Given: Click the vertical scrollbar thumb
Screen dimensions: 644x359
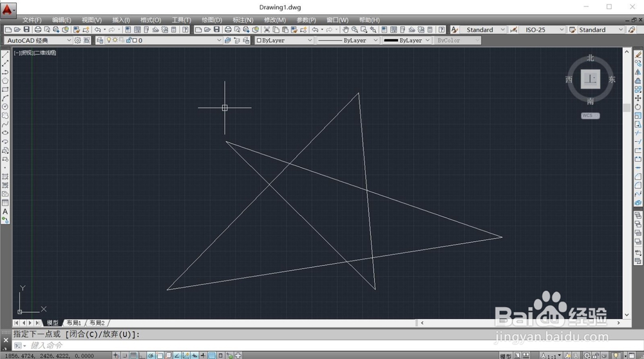Looking at the screenshot, I should (627, 108).
